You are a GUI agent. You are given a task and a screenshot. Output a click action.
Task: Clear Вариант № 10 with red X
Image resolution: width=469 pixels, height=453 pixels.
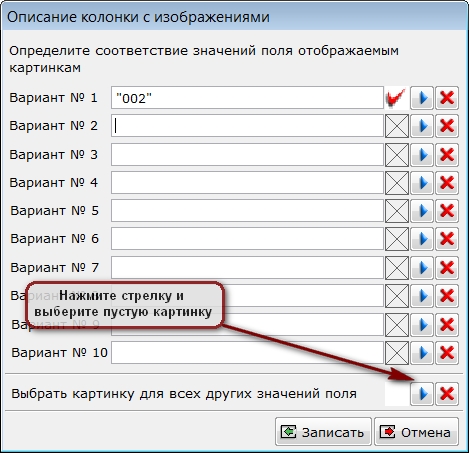click(x=447, y=353)
